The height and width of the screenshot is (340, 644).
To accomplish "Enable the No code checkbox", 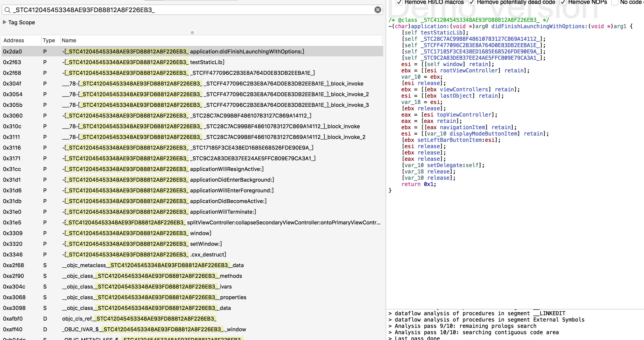I will [x=615, y=2].
